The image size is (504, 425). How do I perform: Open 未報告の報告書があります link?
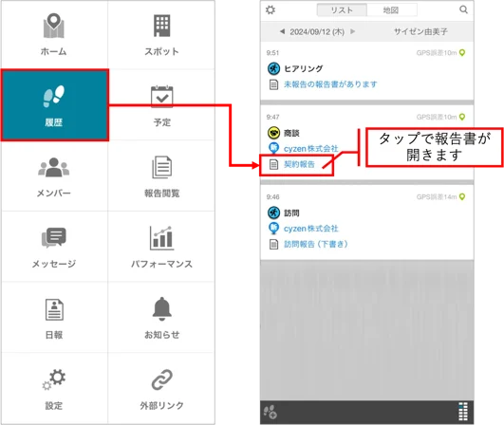[x=330, y=84]
